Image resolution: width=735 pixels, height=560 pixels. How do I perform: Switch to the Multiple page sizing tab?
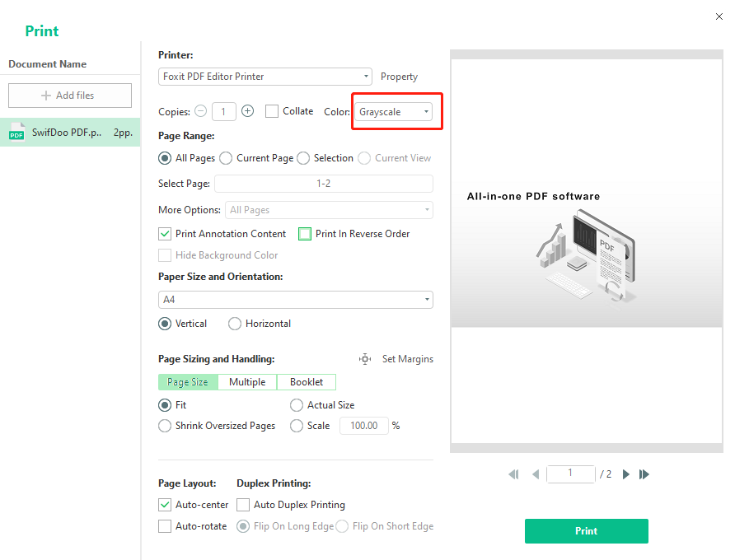pyautogui.click(x=247, y=382)
